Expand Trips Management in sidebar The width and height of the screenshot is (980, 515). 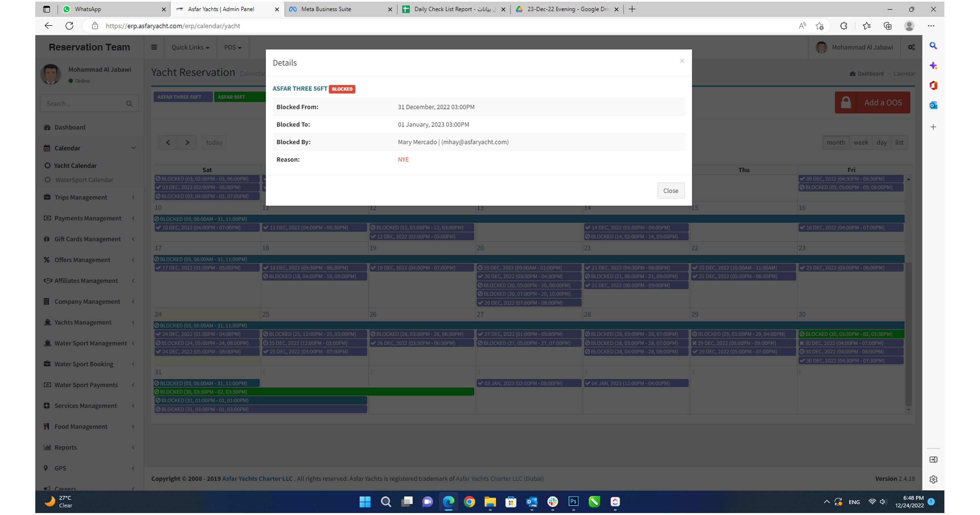coord(81,197)
